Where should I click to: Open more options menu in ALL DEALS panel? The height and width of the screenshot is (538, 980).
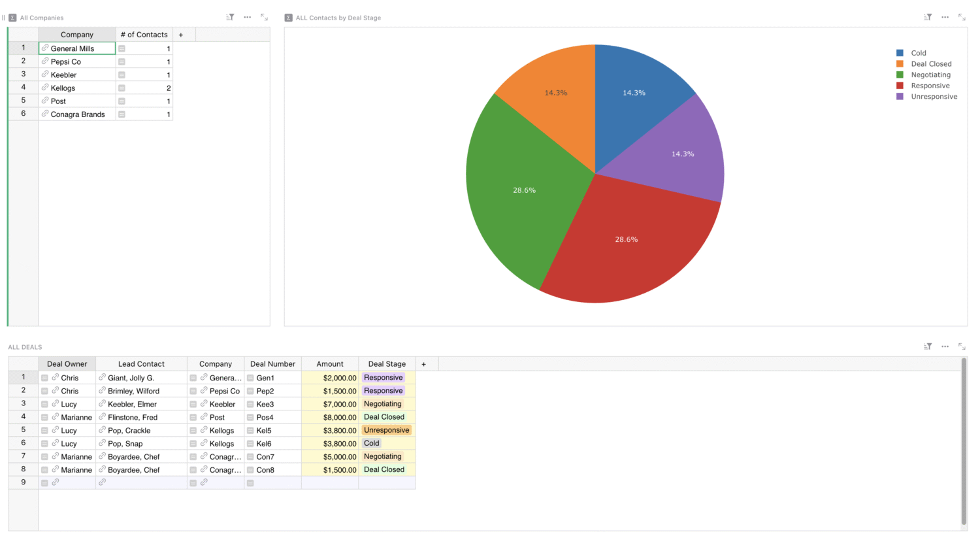[x=945, y=346]
